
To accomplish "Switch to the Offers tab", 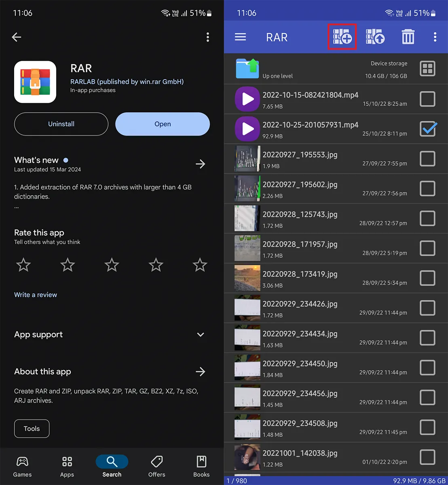I will (156, 466).
